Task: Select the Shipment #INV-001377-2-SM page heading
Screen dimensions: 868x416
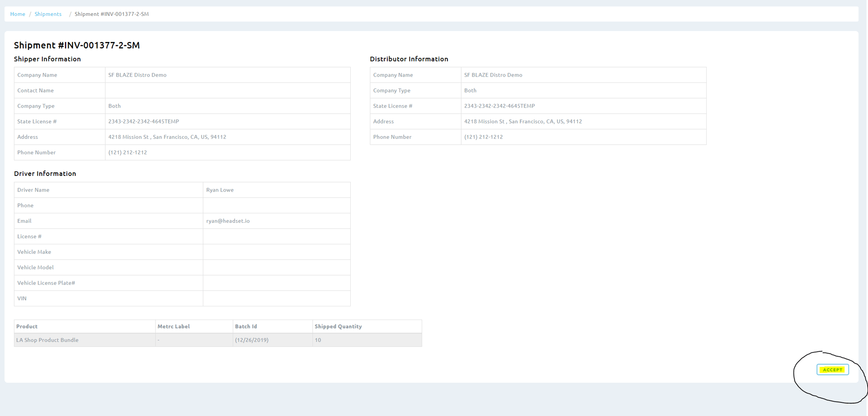Action: point(77,45)
